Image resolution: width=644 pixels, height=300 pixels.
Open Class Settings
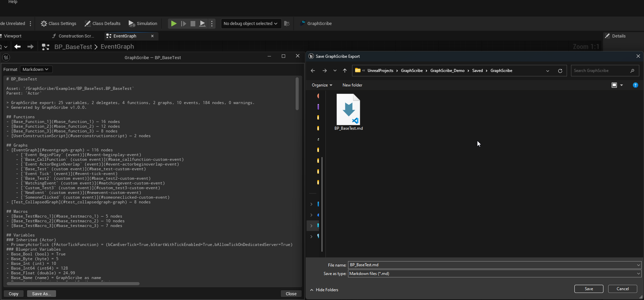point(58,24)
